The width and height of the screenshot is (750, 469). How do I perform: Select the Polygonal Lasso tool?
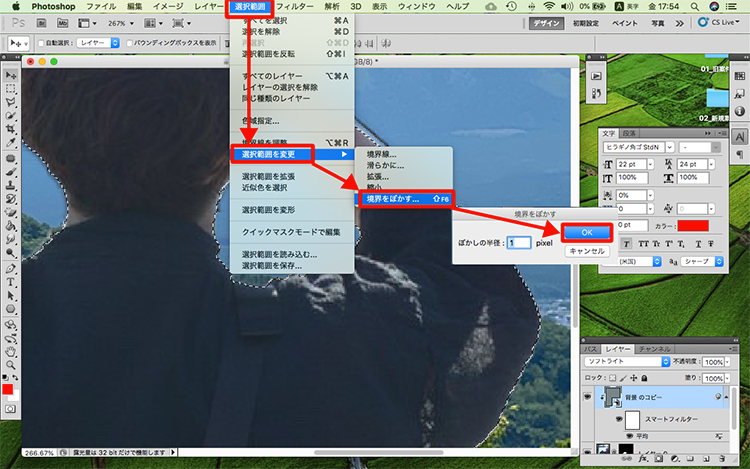[x=11, y=102]
